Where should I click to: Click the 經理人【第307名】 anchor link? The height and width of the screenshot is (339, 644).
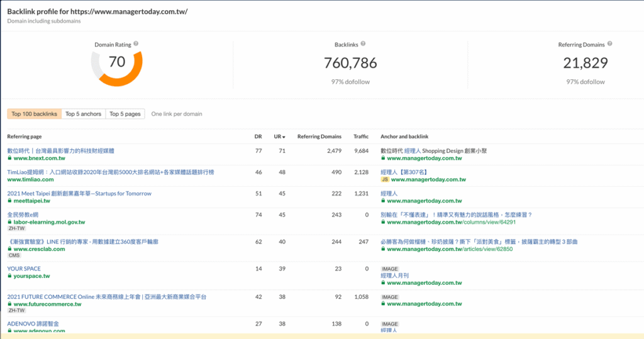coord(404,172)
